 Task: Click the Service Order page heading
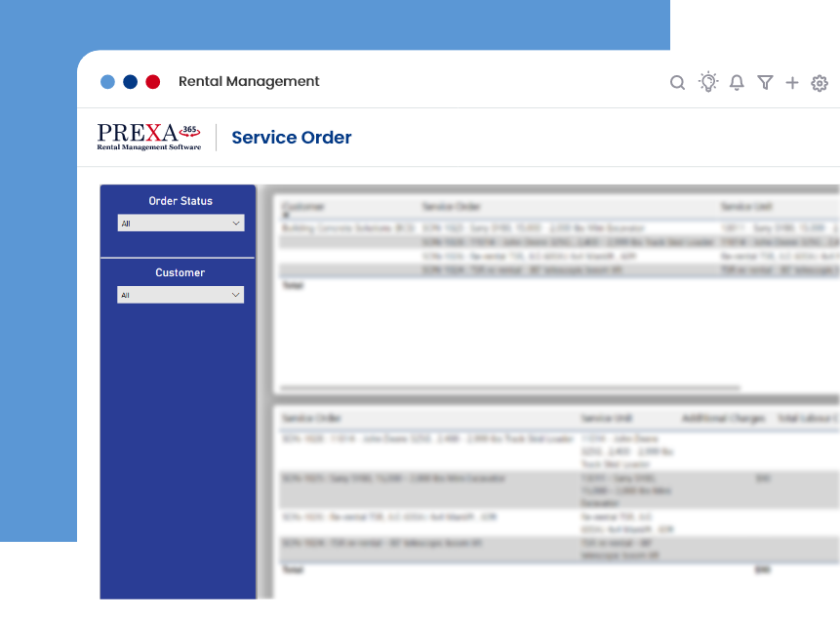pyautogui.click(x=291, y=138)
